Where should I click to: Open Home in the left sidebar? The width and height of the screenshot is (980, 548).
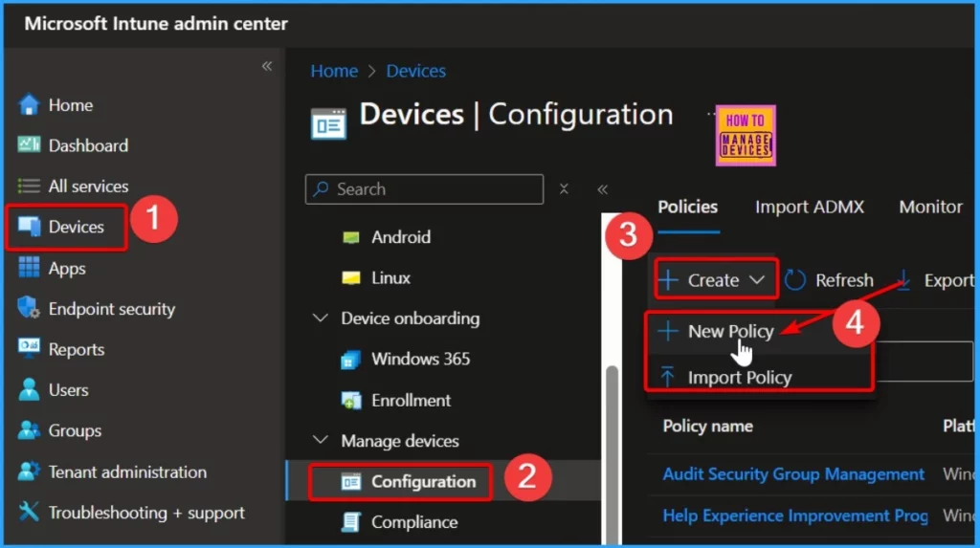click(x=56, y=105)
